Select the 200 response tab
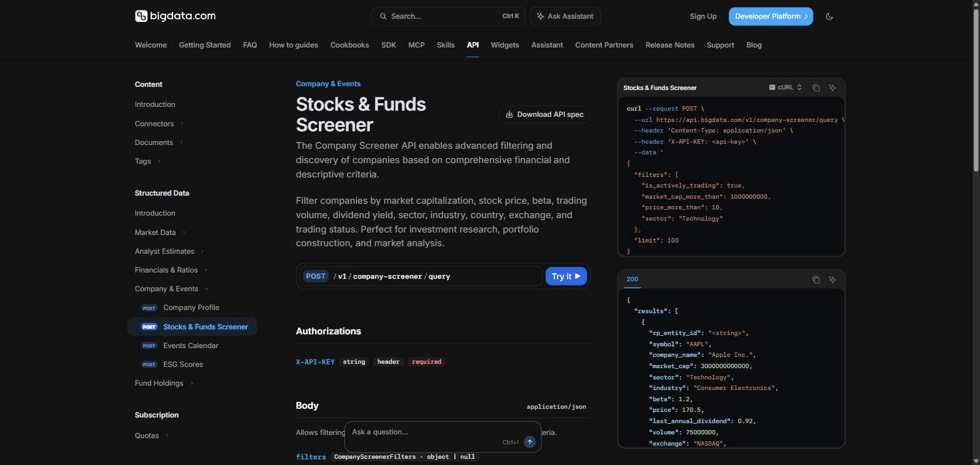Image resolution: width=980 pixels, height=465 pixels. [x=632, y=279]
